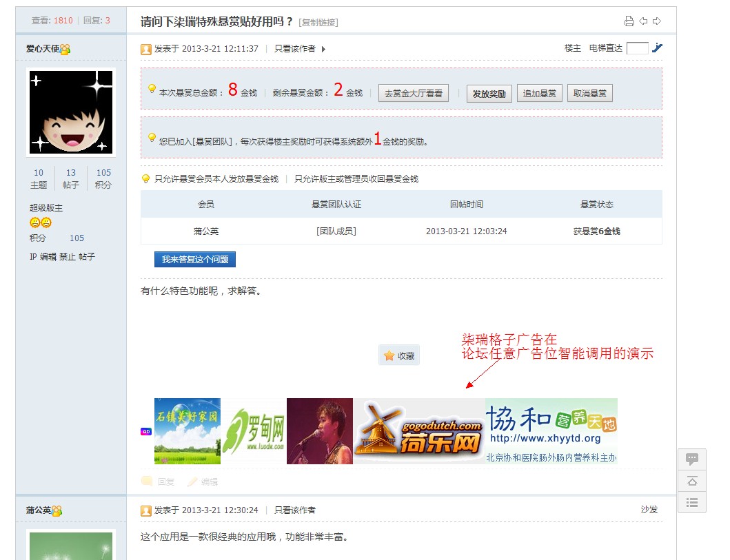Image resolution: width=730 pixels, height=560 pixels.
Task: Click 只看该作者 in the 蒲公英 reply
Action: tap(295, 510)
